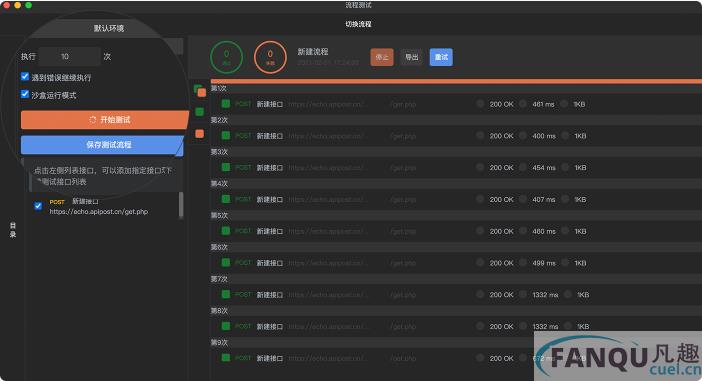Collapse the 第4次 run group header
The height and width of the screenshot is (381, 702).
coord(456,184)
